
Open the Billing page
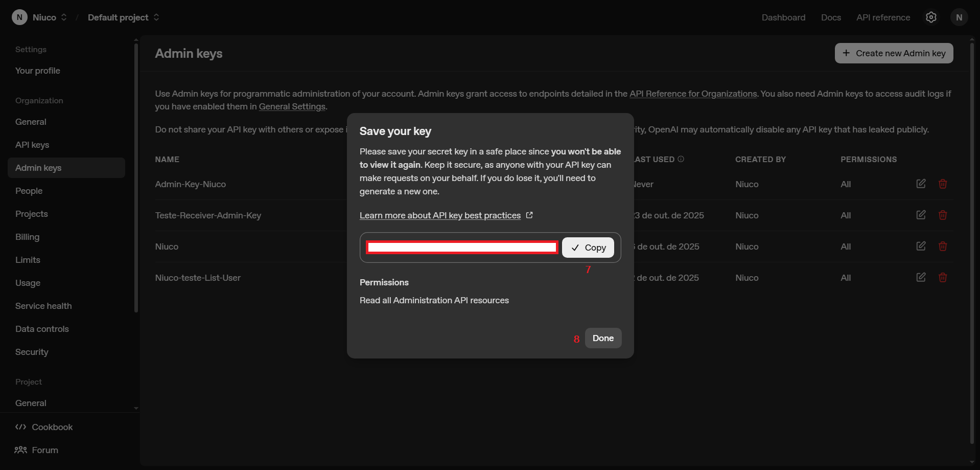[x=28, y=237]
